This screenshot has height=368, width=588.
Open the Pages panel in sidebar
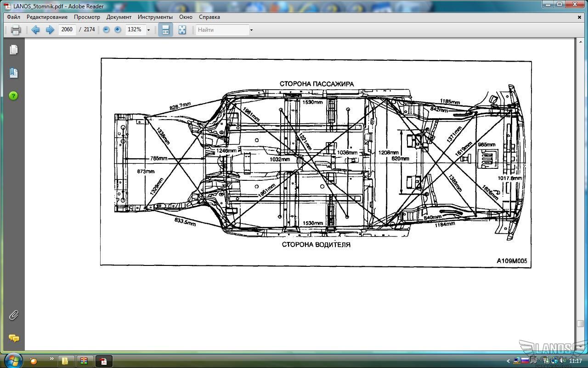14,50
